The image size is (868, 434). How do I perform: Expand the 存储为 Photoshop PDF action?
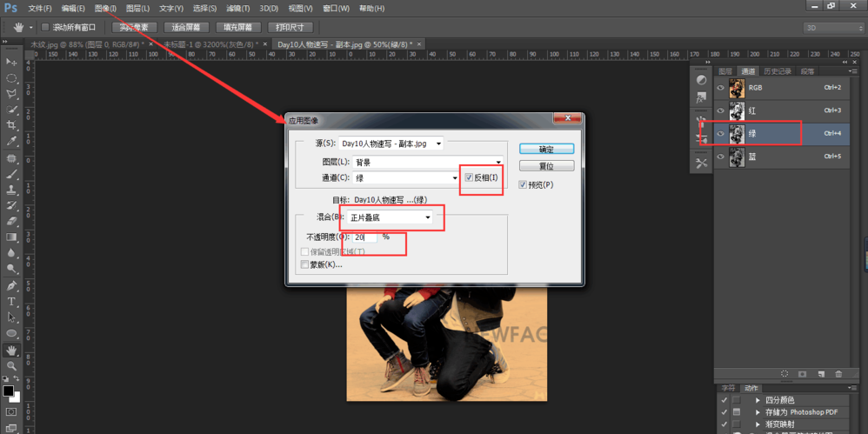tap(758, 412)
